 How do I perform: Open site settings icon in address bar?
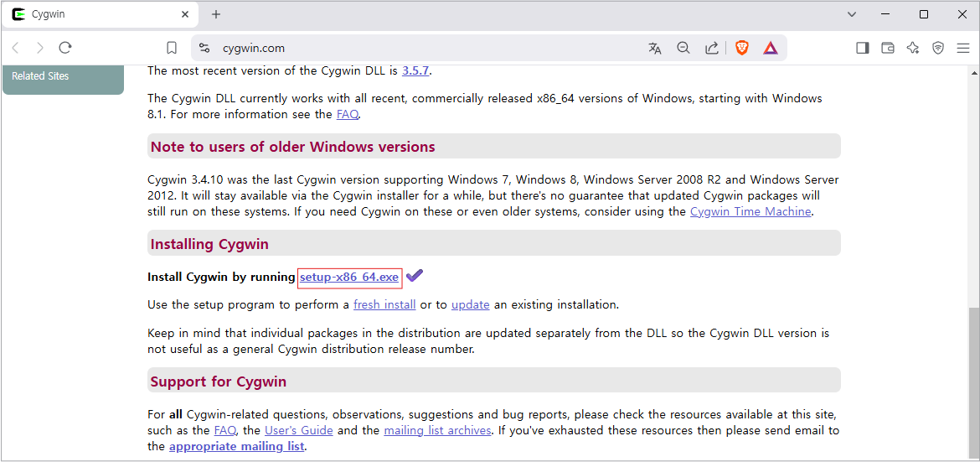pos(204,48)
